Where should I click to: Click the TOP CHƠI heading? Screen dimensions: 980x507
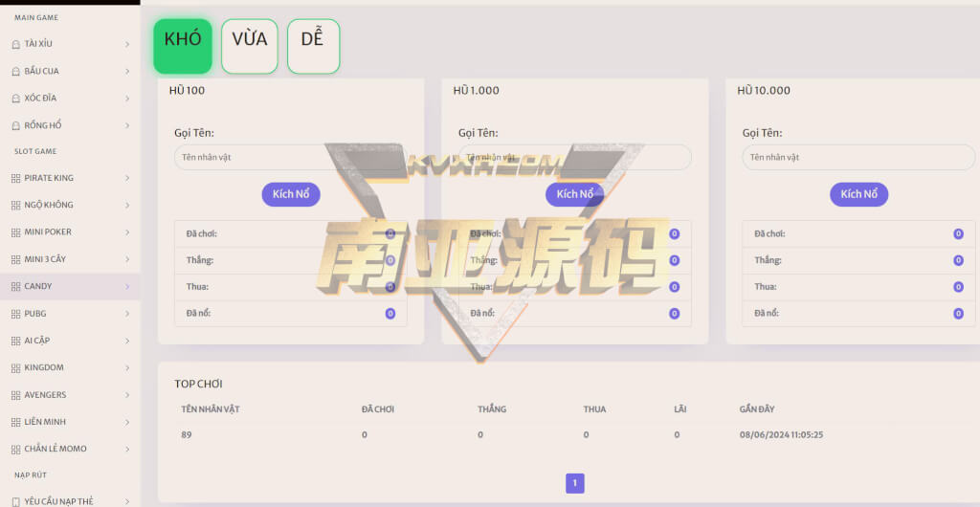point(198,384)
